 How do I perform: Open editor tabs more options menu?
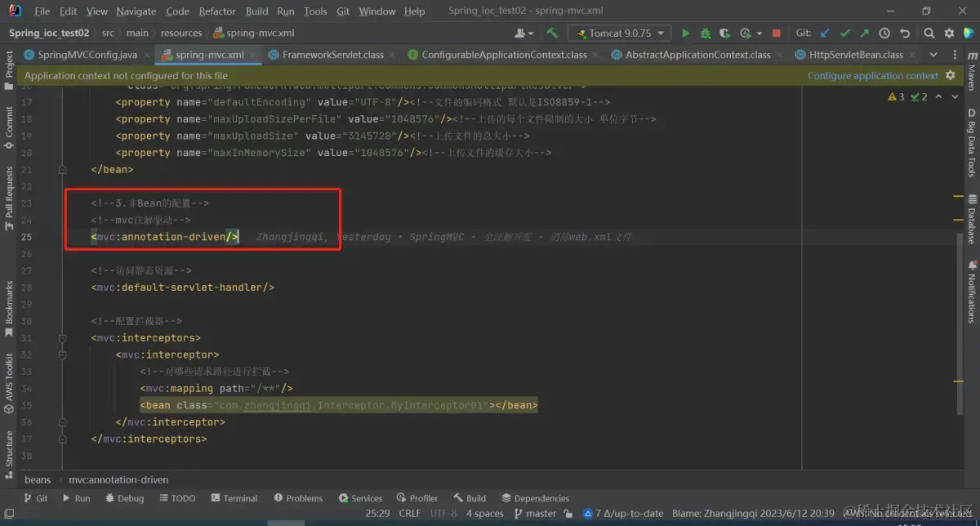(953, 55)
